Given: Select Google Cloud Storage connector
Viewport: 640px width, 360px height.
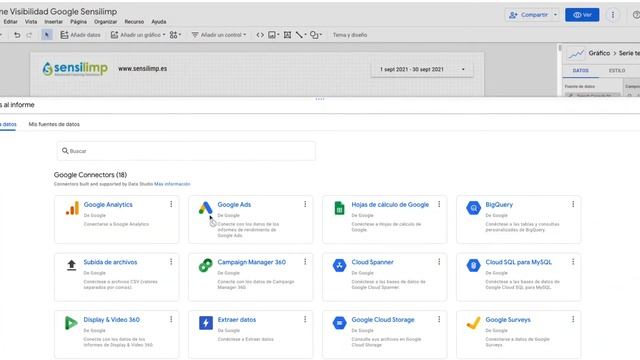Looking at the screenshot, I should 384,335.
